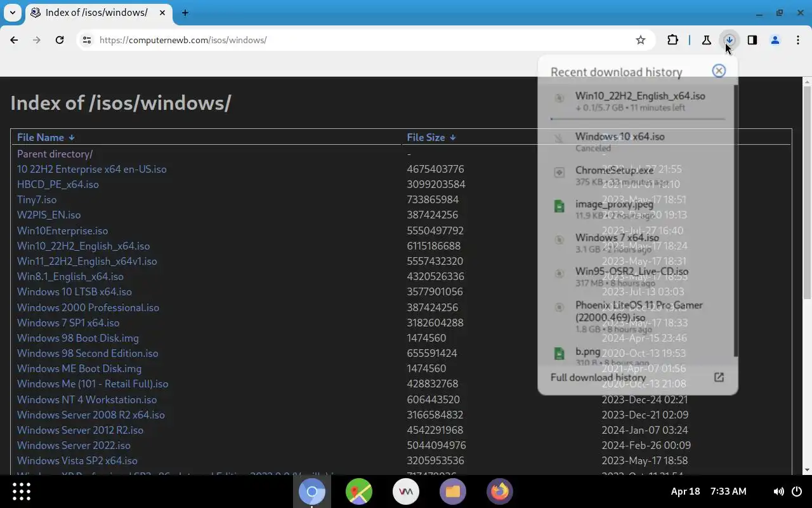Open the volume speaker icon in tray
Image resolution: width=812 pixels, height=508 pixels.
point(778,491)
